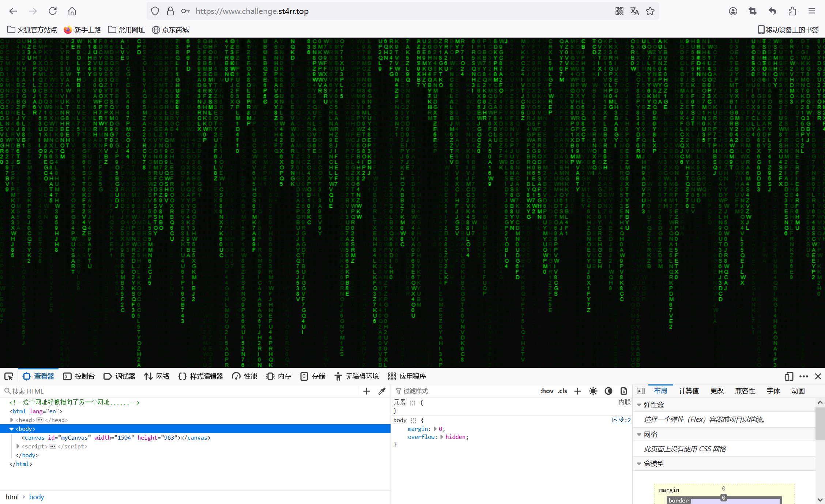
Task: Reload the page with the refresh icon
Action: pyautogui.click(x=53, y=11)
